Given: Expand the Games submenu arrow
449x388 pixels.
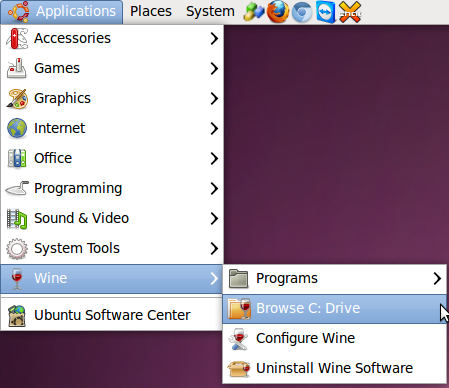Looking at the screenshot, I should (x=214, y=68).
